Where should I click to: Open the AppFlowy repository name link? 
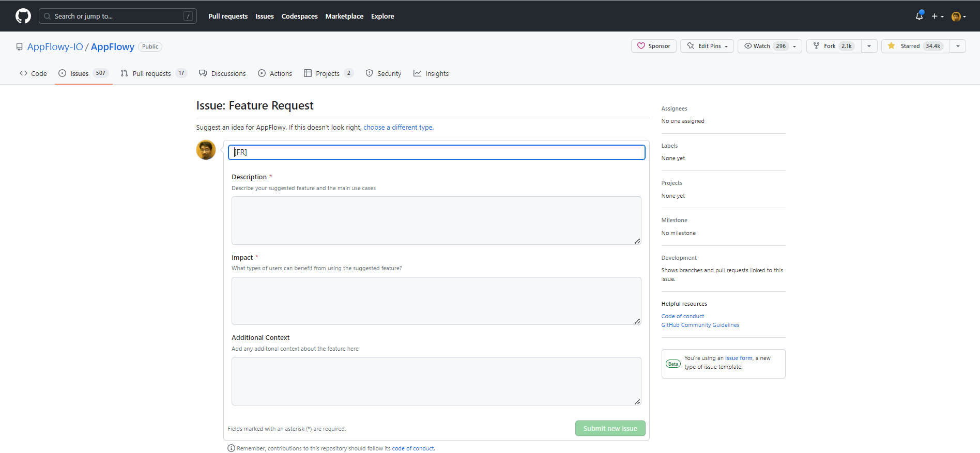113,47
